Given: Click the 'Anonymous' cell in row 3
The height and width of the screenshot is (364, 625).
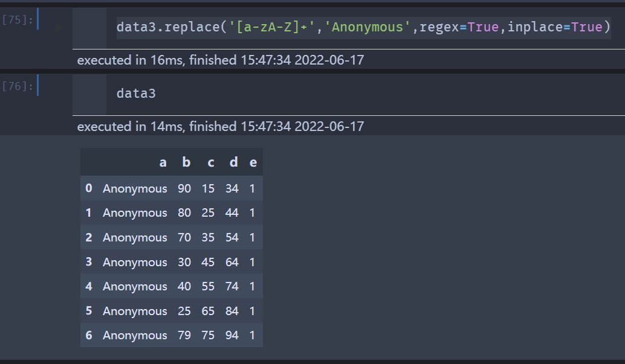Looking at the screenshot, I should point(135,262).
